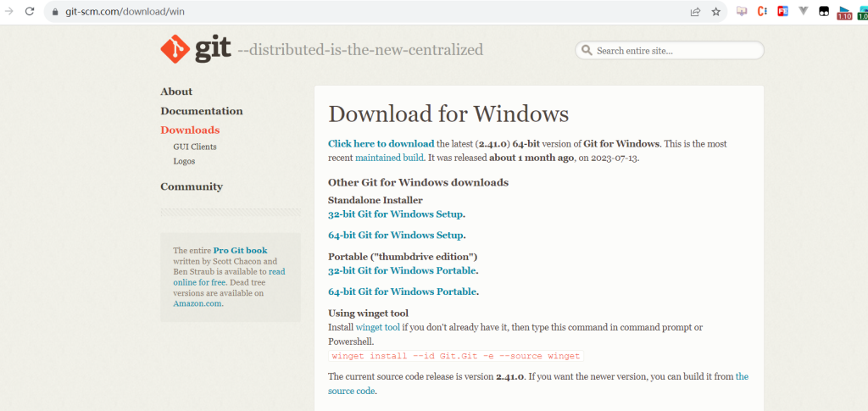Download 64-bit Git for Windows Setup

(395, 235)
